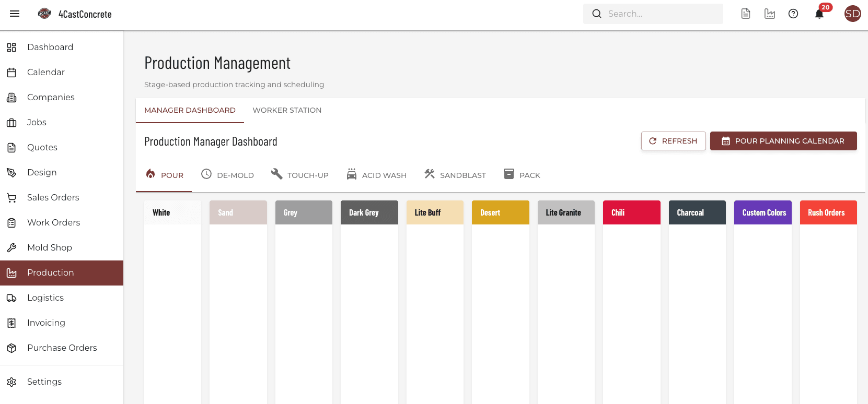Click the Chili color column header
Screen dimensions: 868x404
[x=631, y=212]
